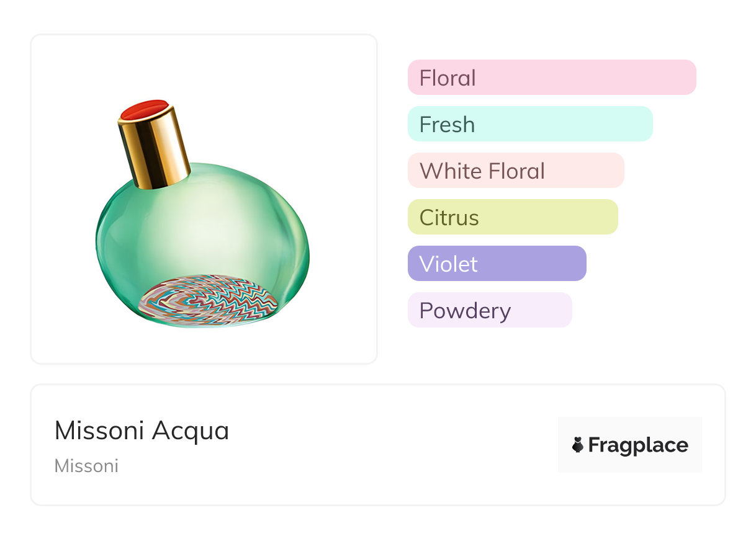Click the "Fresh" text label
Image resolution: width=756 pixels, height=536 pixels.
tap(447, 125)
